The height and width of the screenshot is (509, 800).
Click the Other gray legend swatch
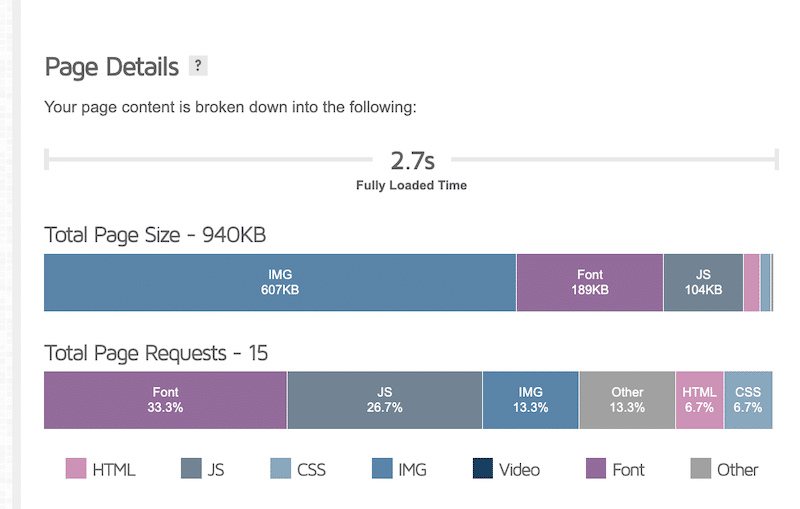[x=701, y=469]
